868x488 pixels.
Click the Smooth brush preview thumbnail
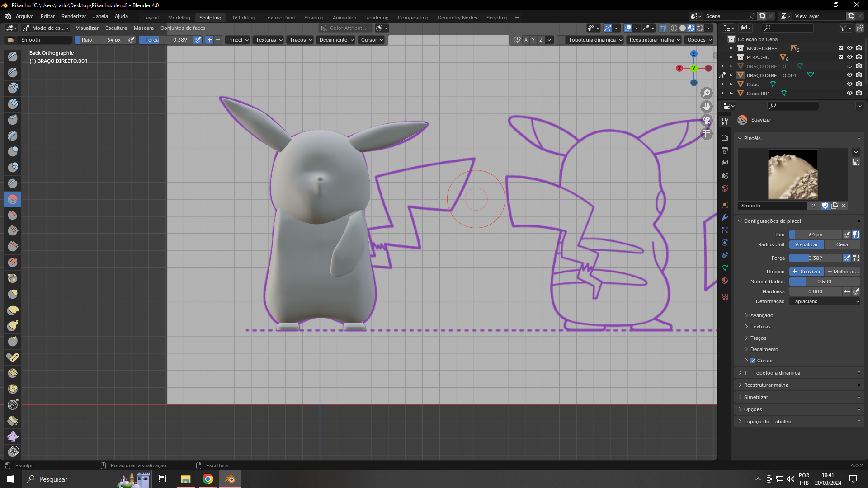[x=793, y=174]
